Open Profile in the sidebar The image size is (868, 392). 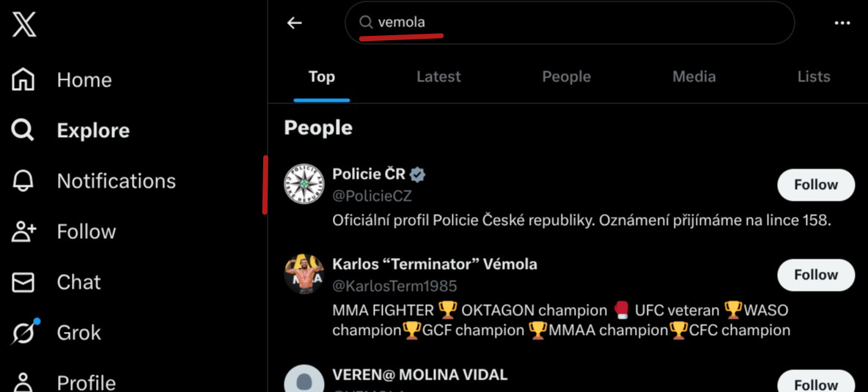tap(23, 382)
